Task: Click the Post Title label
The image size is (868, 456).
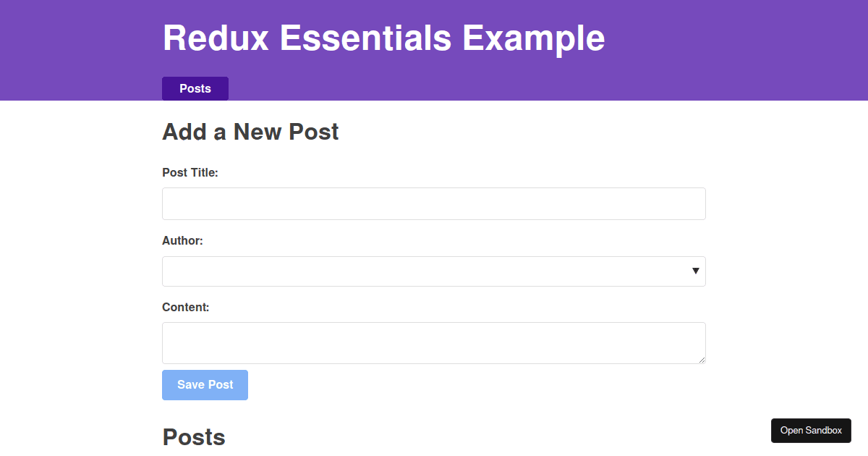Action: coord(190,172)
